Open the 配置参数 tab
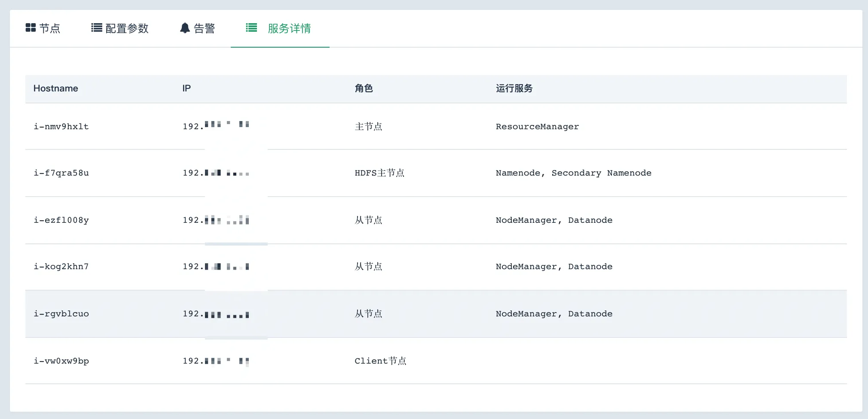The width and height of the screenshot is (868, 419). (x=120, y=28)
